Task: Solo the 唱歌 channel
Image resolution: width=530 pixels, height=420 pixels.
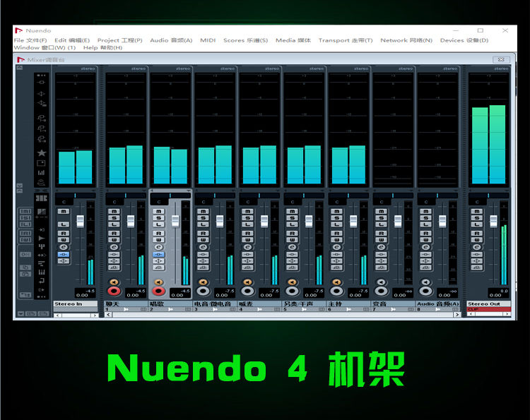Action: click(x=158, y=218)
